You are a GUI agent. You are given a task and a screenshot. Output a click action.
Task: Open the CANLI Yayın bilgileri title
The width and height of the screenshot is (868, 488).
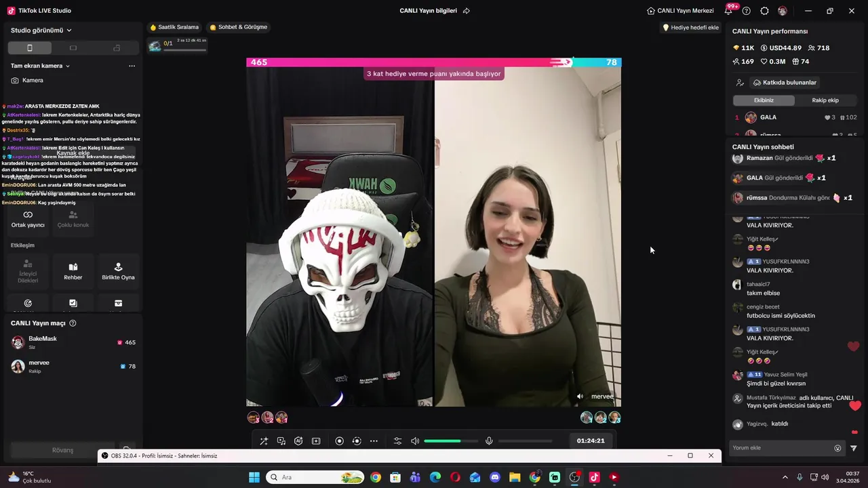[x=428, y=11]
